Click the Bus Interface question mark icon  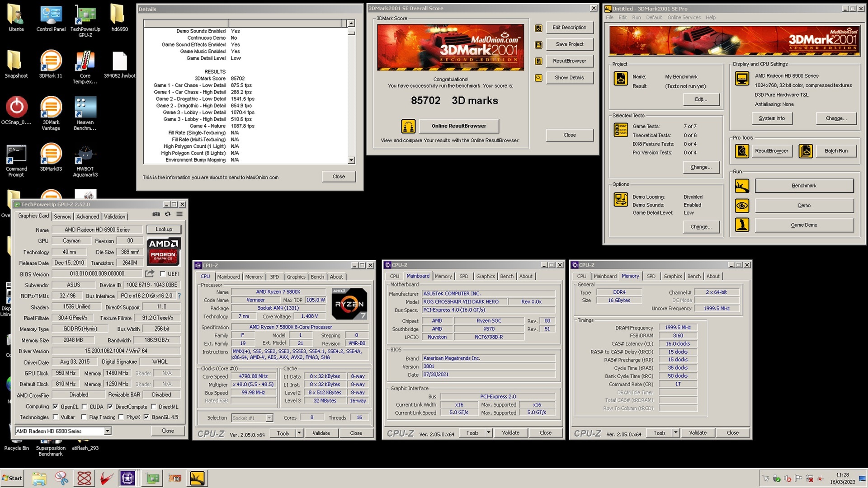[x=179, y=296]
